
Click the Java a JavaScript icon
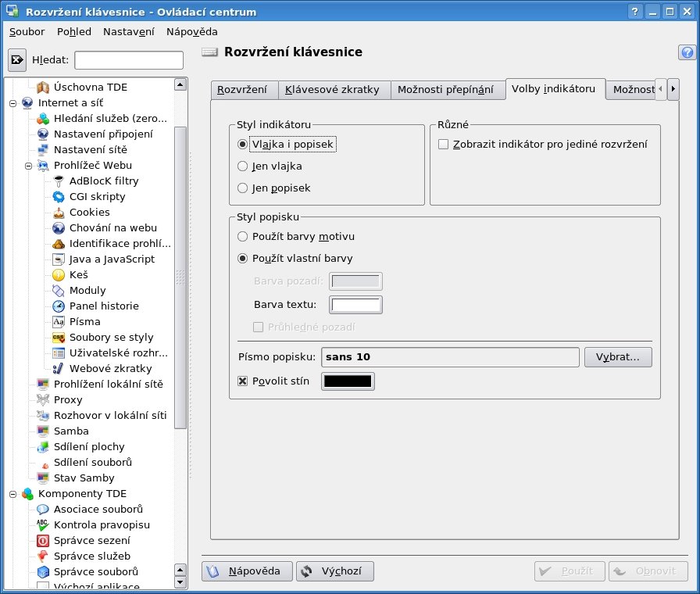pos(59,259)
